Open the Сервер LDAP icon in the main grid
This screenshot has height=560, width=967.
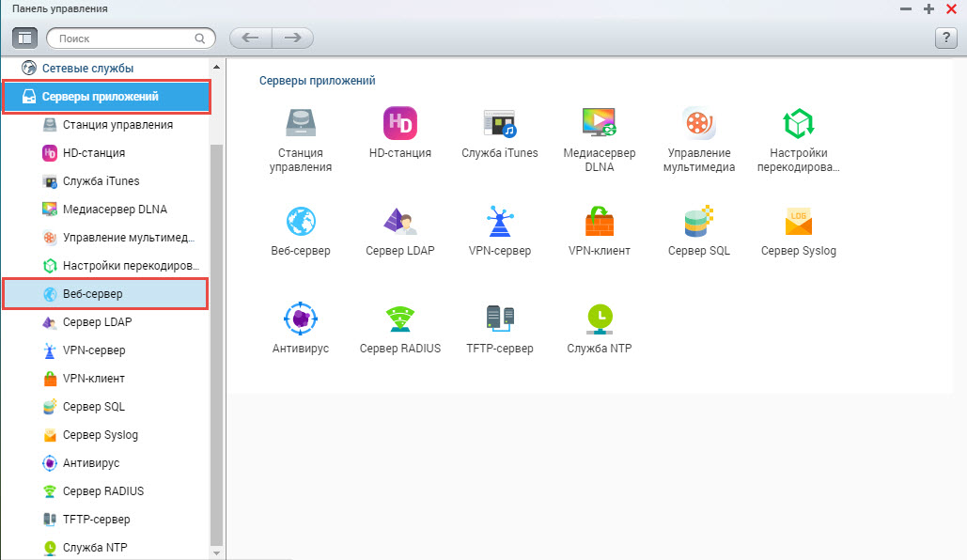[400, 222]
